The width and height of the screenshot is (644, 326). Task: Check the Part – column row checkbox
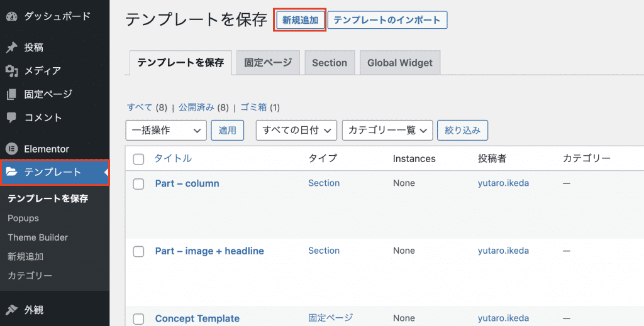138,183
